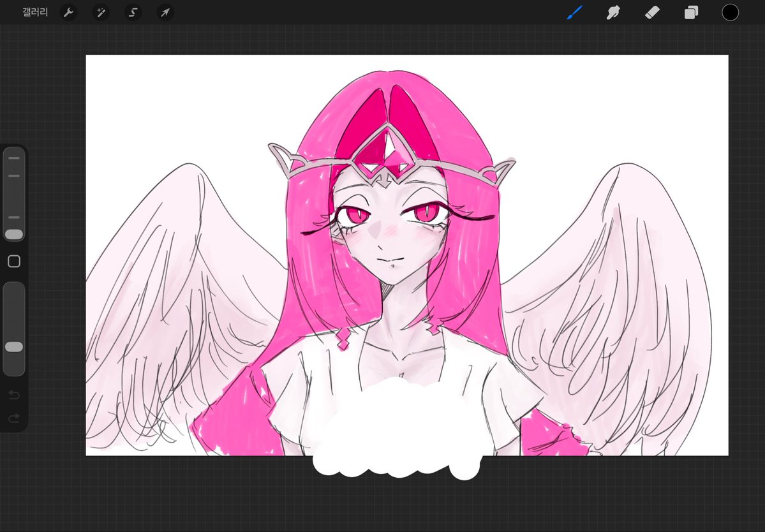Click the brush size slider handle
765x532 pixels.
[x=14, y=235]
